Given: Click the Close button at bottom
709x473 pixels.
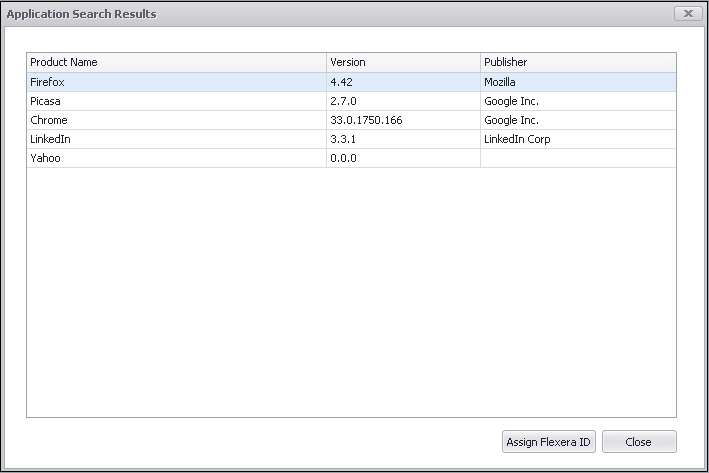Looking at the screenshot, I should tap(639, 442).
